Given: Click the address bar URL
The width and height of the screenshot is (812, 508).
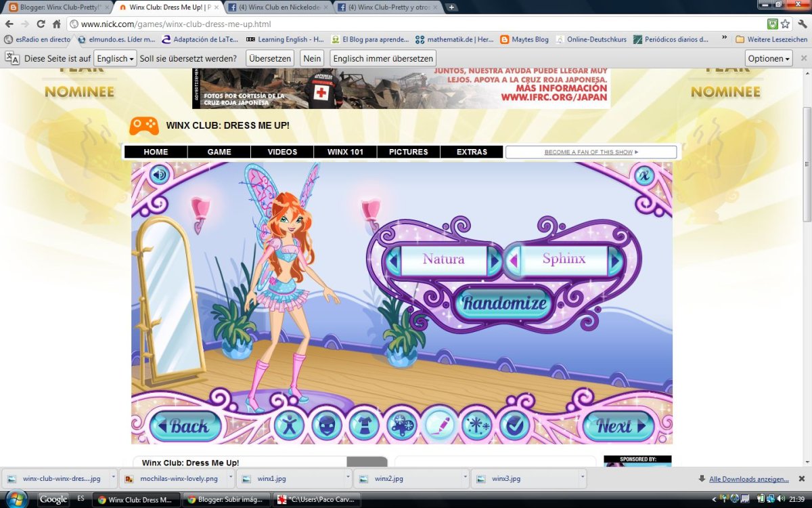Looking at the screenshot, I should (176, 24).
